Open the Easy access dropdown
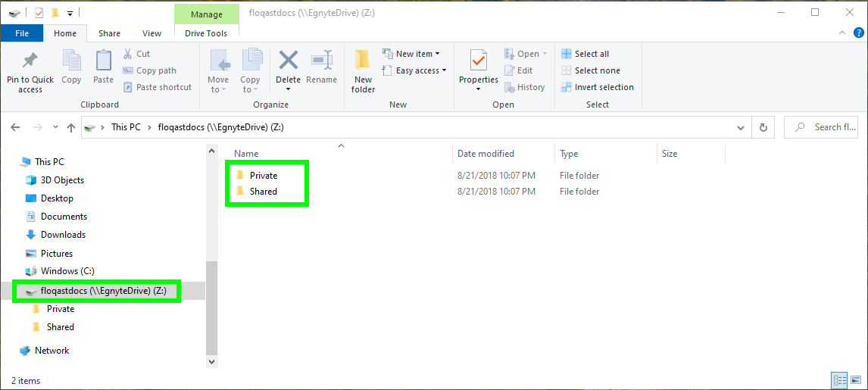Viewport: 868px width, 390px height. 414,70
